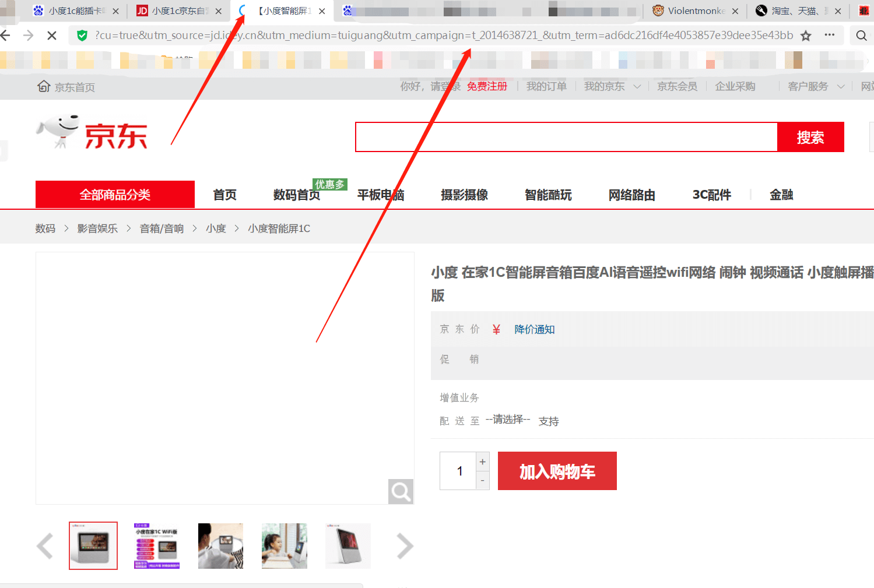874x588 pixels.
Task: Open 金融 navigation item
Action: click(781, 195)
